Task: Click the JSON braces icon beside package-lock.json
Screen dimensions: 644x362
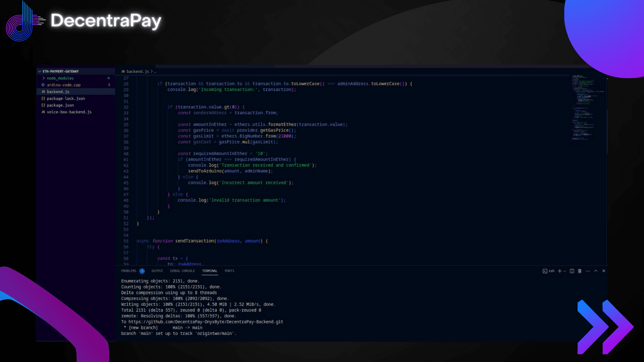Action: tap(43, 98)
